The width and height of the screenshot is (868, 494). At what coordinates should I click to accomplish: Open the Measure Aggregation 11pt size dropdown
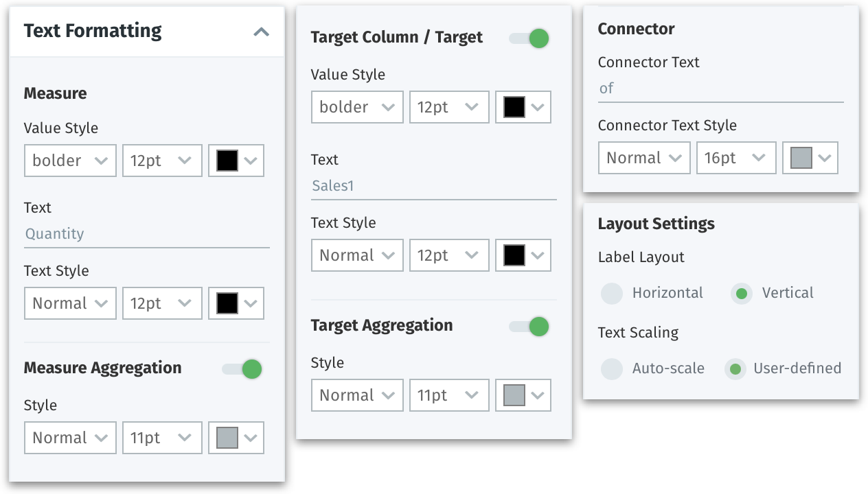point(162,437)
